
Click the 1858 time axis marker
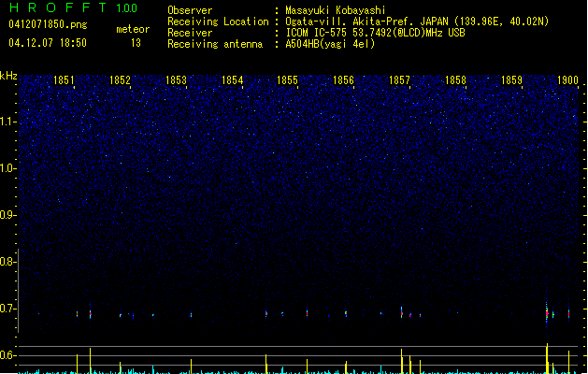455,80
